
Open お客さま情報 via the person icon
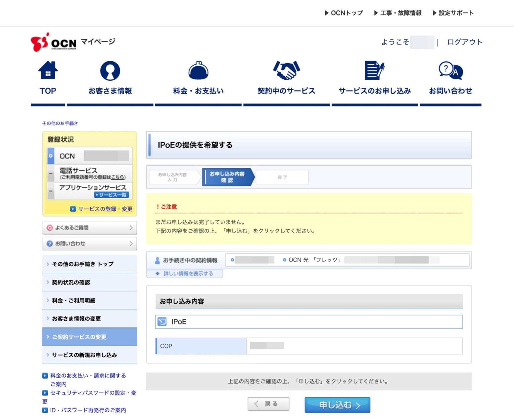click(110, 71)
